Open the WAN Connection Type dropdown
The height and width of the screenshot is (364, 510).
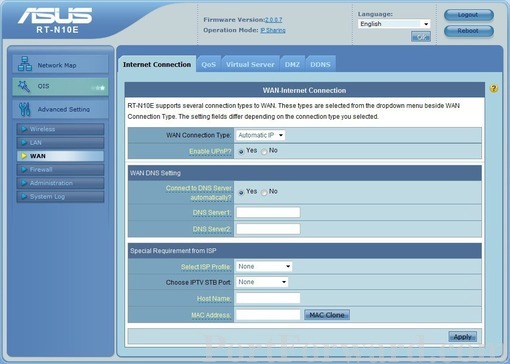pos(261,135)
